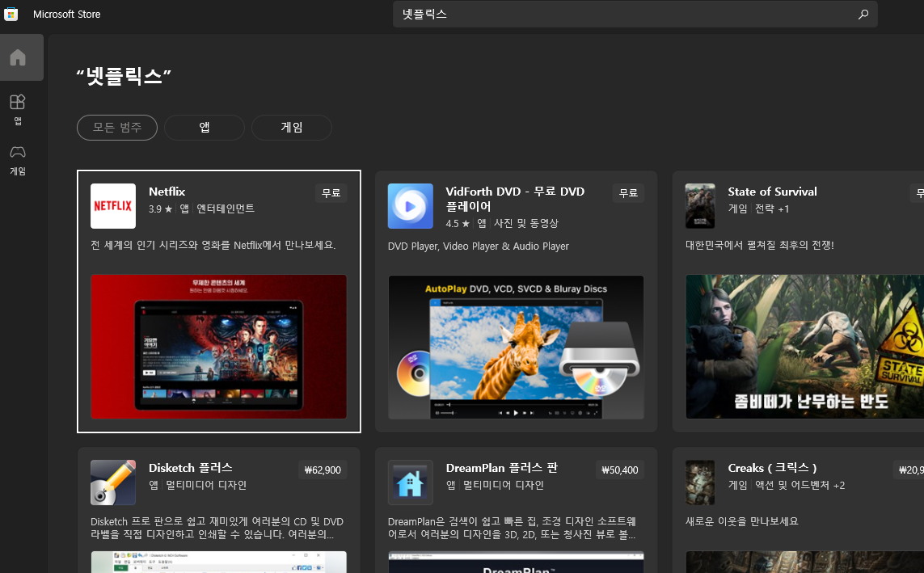
Task: Click the Disketch app icon
Action: tap(113, 482)
